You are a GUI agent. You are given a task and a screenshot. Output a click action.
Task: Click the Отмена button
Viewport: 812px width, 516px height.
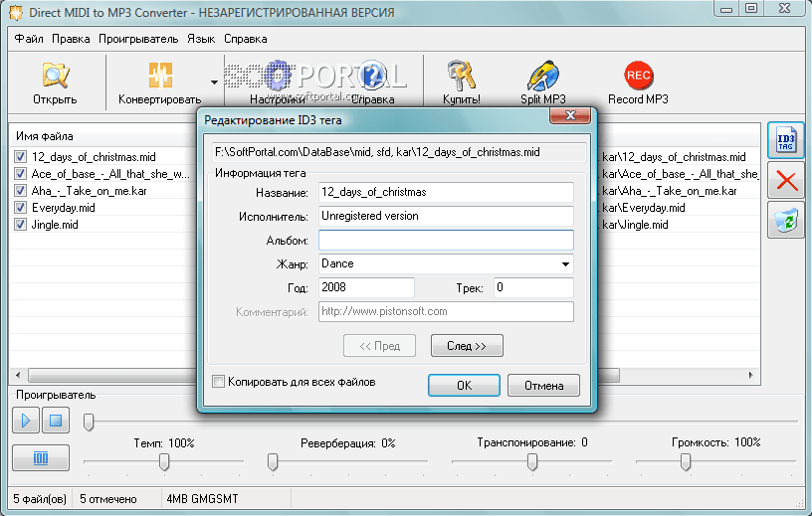(x=543, y=385)
